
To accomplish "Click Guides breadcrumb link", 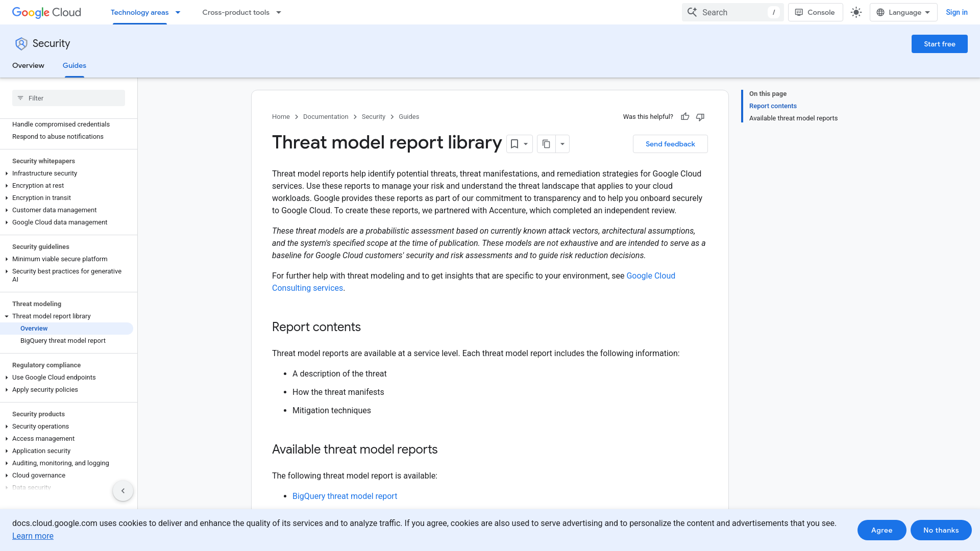I will (x=409, y=117).
